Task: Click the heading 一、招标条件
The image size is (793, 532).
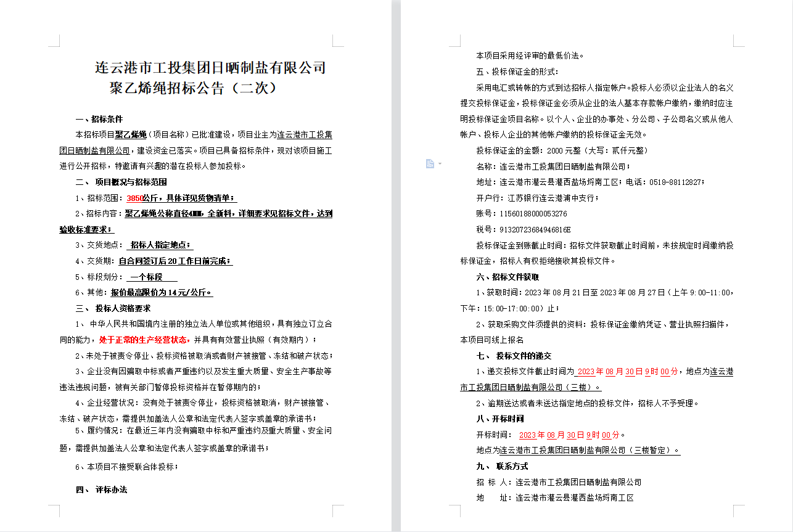Action: 99,119
